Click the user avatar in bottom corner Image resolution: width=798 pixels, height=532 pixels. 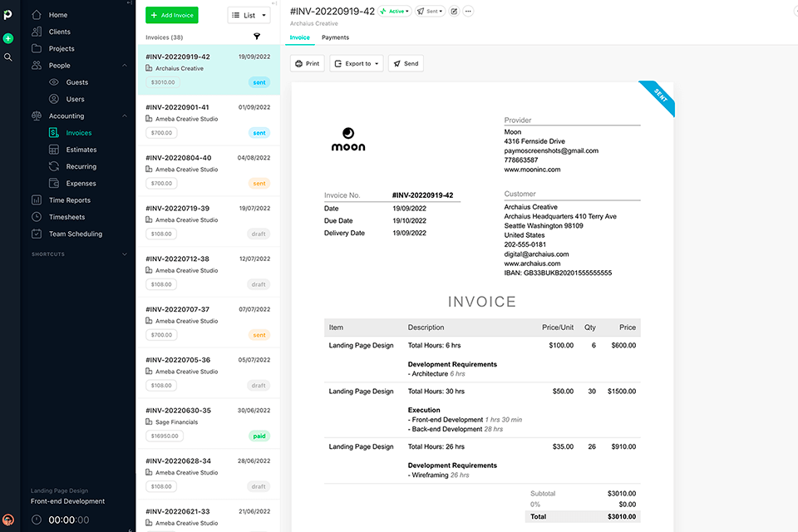[8, 520]
